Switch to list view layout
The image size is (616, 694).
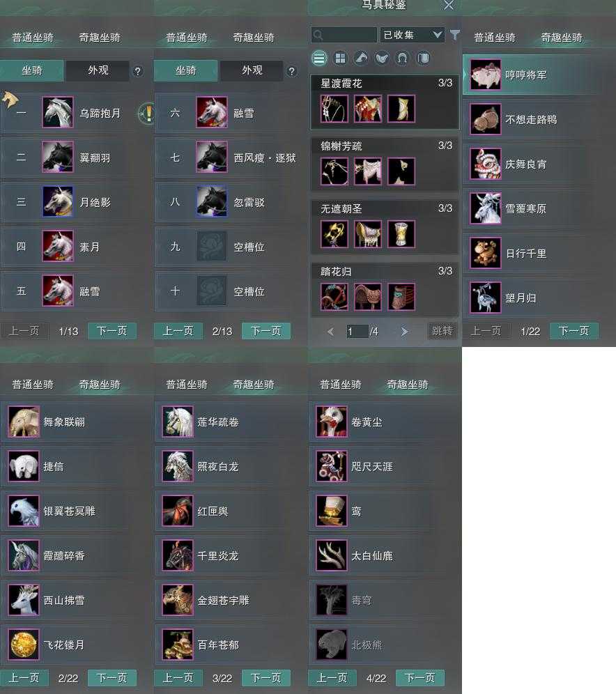[319, 59]
